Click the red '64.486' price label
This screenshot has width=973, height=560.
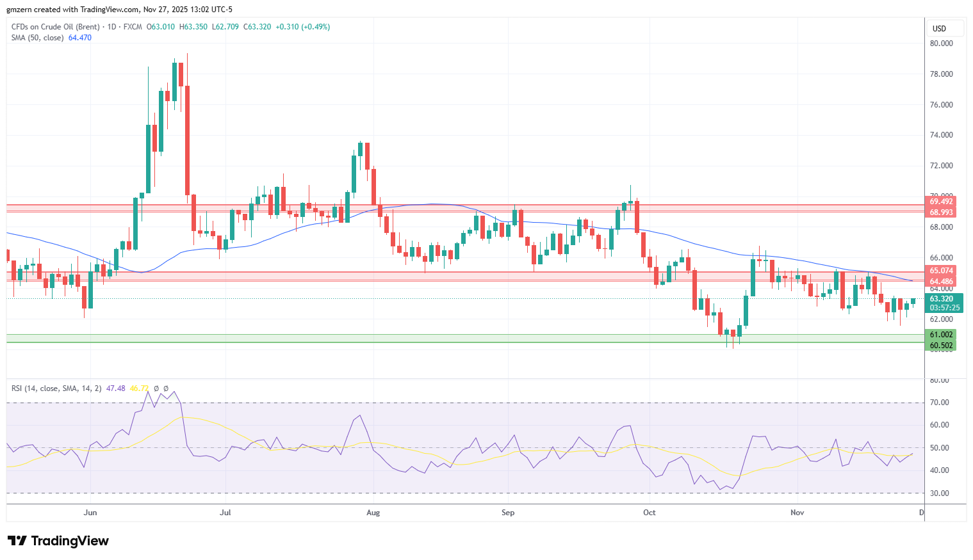pyautogui.click(x=941, y=282)
